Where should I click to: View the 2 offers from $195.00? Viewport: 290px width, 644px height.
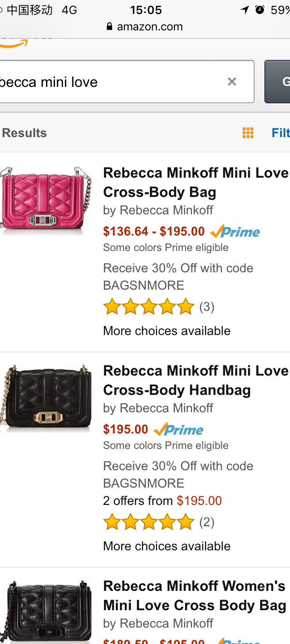coord(162,501)
